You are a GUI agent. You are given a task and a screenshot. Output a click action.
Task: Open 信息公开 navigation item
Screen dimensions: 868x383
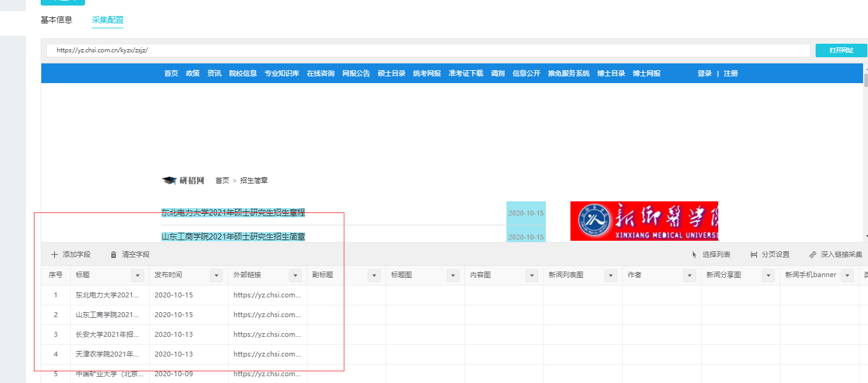pyautogui.click(x=526, y=73)
